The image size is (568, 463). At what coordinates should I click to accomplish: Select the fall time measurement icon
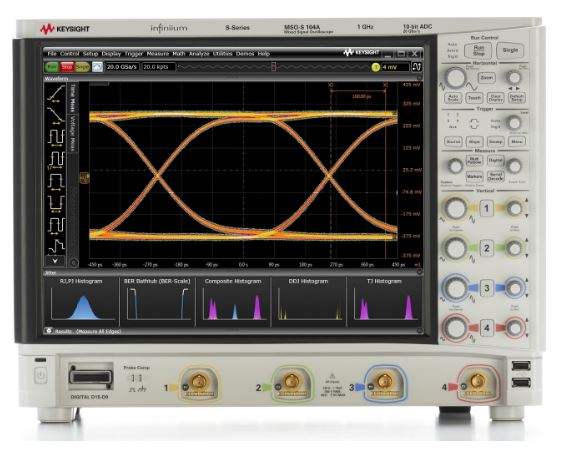click(56, 115)
